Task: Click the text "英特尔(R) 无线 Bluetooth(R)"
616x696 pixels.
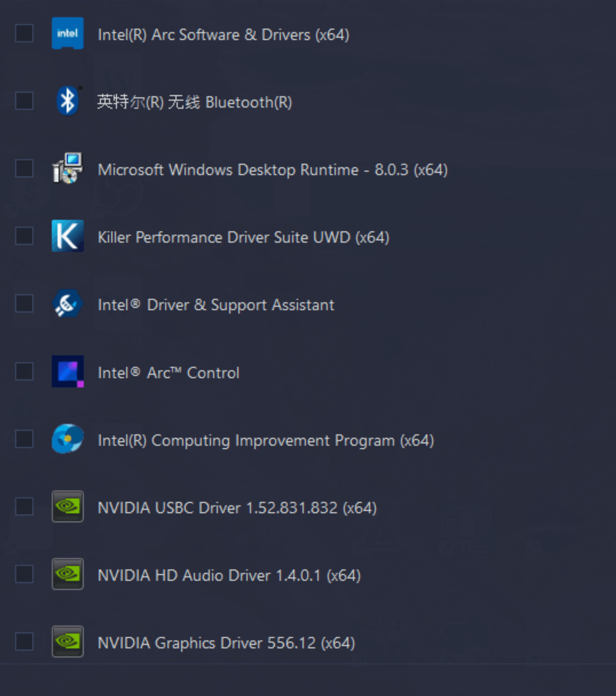Action: pos(195,102)
